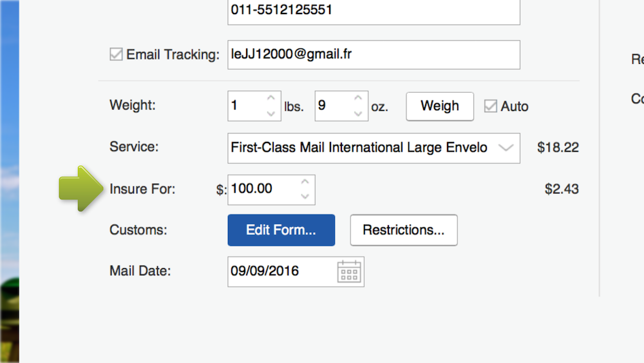Decrease pounds weight with down arrow
The height and width of the screenshot is (363, 644).
271,113
